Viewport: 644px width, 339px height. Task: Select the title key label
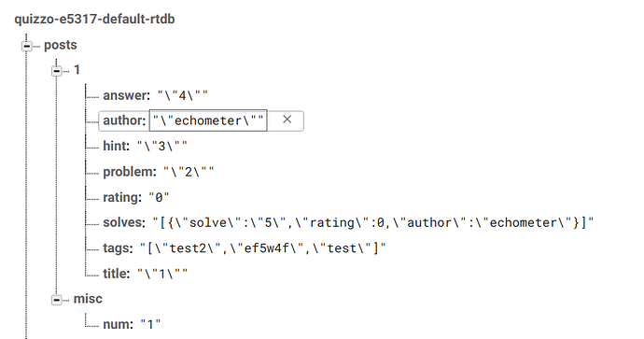point(117,274)
